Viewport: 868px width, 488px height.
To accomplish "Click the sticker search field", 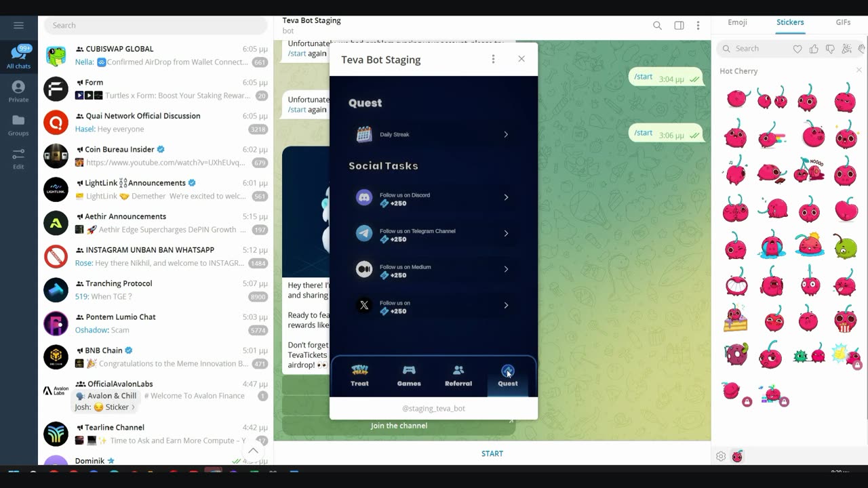I will pyautogui.click(x=753, y=49).
